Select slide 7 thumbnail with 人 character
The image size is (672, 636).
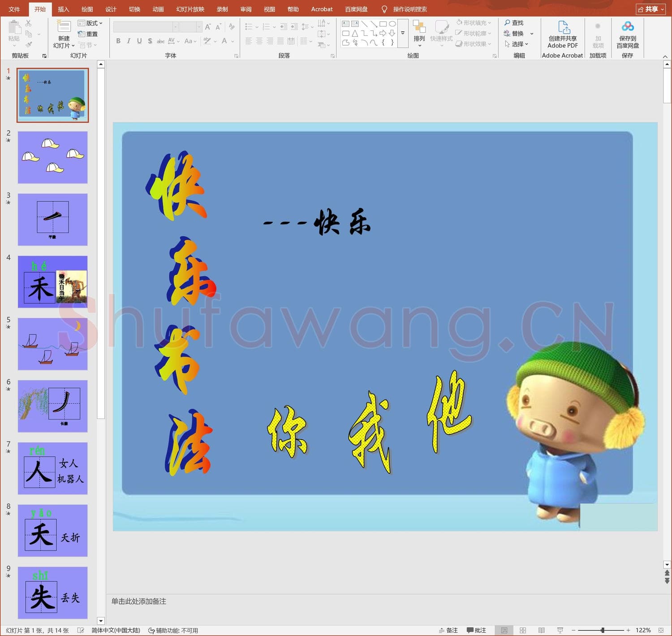tap(52, 468)
